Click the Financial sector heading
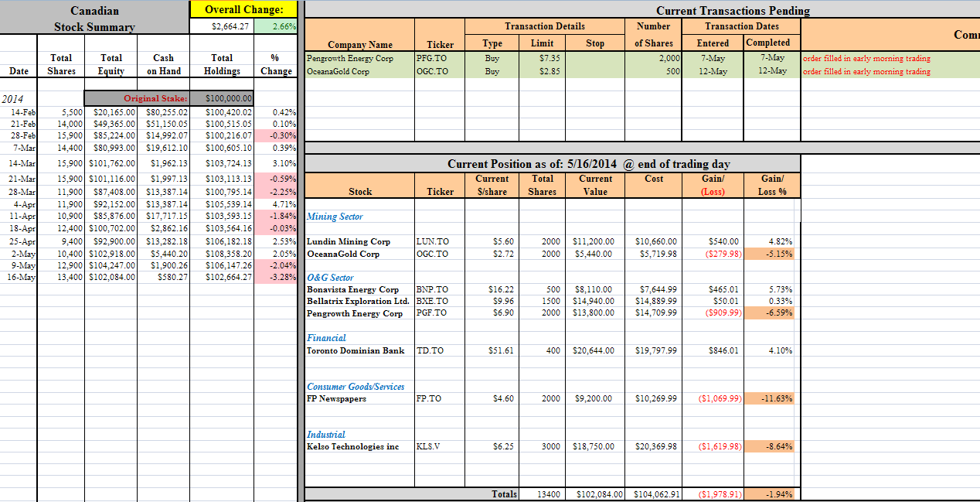 (x=326, y=338)
